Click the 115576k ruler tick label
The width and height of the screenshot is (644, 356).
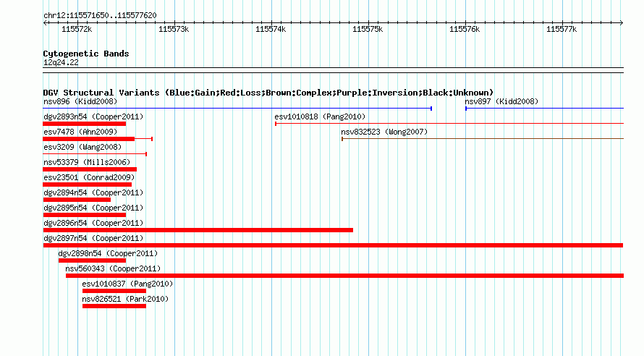click(465, 29)
